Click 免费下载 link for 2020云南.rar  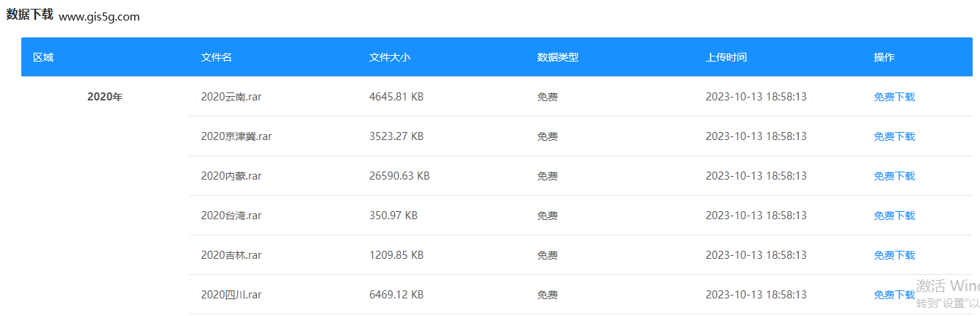click(894, 97)
